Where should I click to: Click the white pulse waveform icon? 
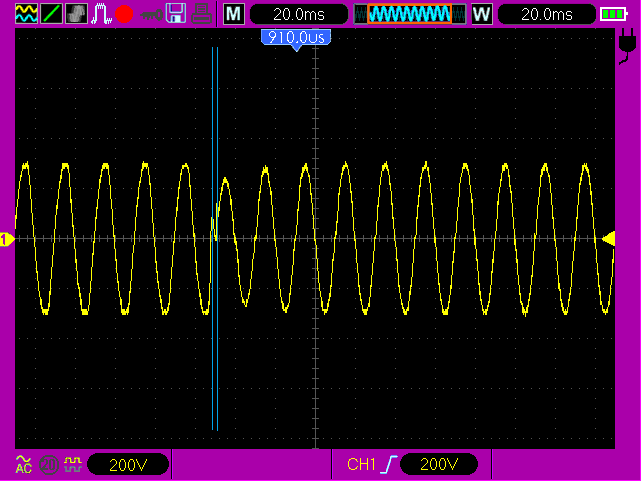coord(101,14)
